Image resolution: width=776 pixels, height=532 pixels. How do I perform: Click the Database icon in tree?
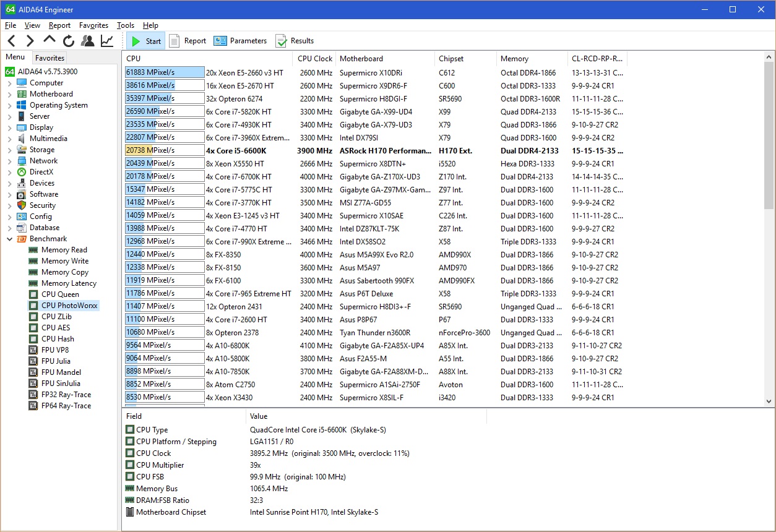22,228
